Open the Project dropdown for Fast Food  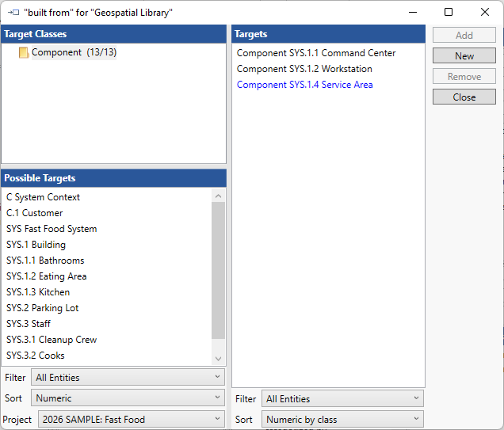(x=132, y=420)
